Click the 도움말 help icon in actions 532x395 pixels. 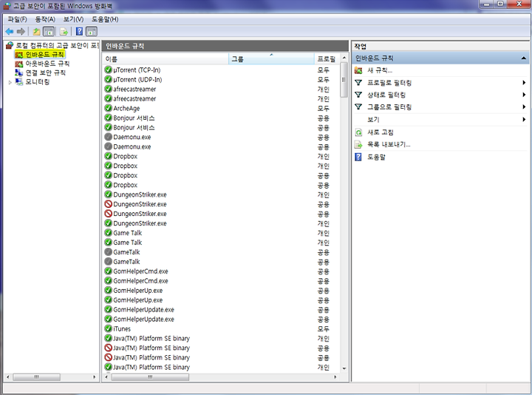pyautogui.click(x=358, y=157)
